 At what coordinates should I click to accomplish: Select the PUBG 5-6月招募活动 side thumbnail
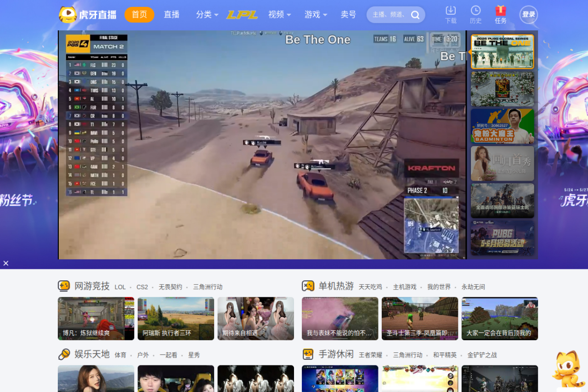click(503, 238)
